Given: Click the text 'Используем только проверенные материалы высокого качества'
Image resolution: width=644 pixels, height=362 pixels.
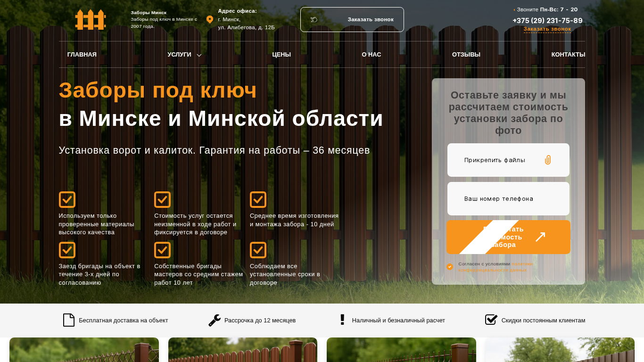Looking at the screenshot, I should [x=97, y=224].
